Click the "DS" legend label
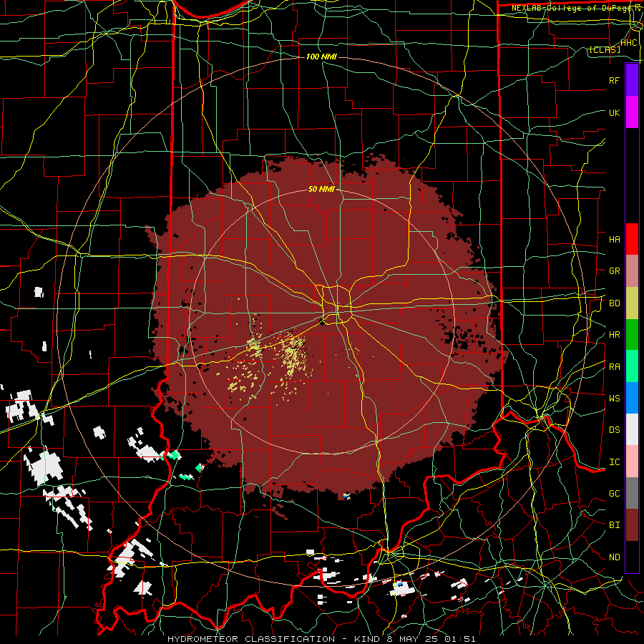This screenshot has width=644, height=644. click(614, 430)
